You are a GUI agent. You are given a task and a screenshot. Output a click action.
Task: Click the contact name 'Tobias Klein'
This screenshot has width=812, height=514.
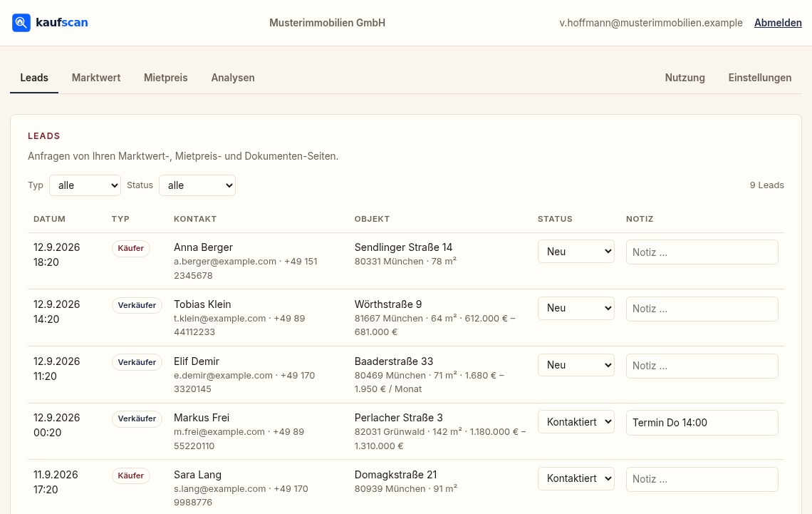[x=202, y=304]
